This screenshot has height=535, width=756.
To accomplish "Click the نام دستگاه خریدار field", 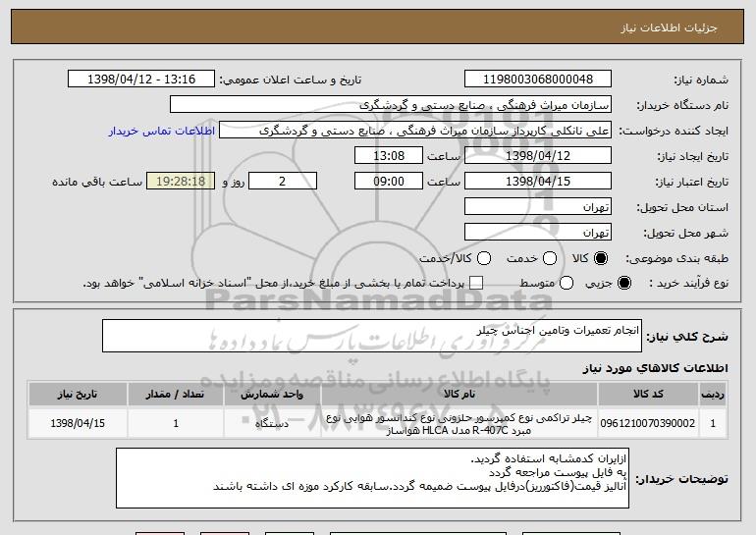I will [391, 105].
